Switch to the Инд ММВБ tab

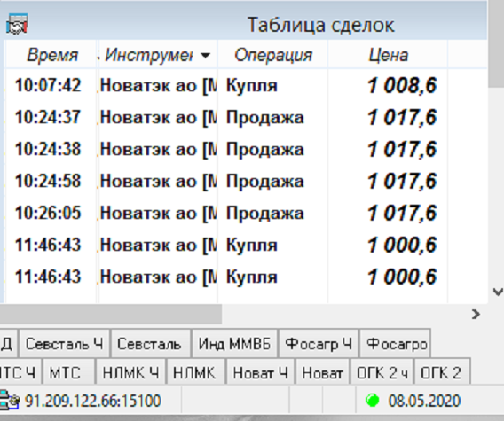coord(234,344)
